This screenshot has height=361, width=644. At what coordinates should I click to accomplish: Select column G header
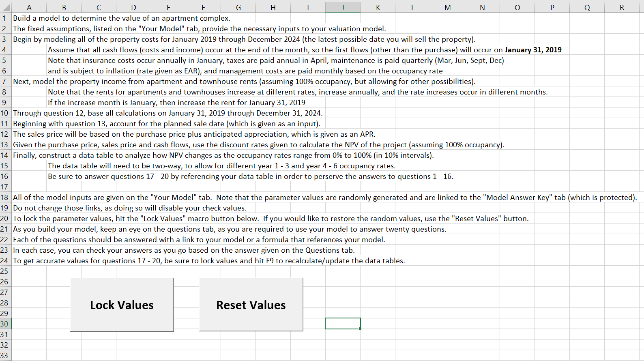(238, 7)
